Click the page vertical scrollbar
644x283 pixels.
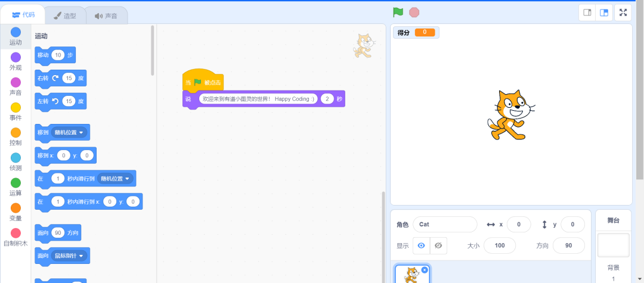640,90
